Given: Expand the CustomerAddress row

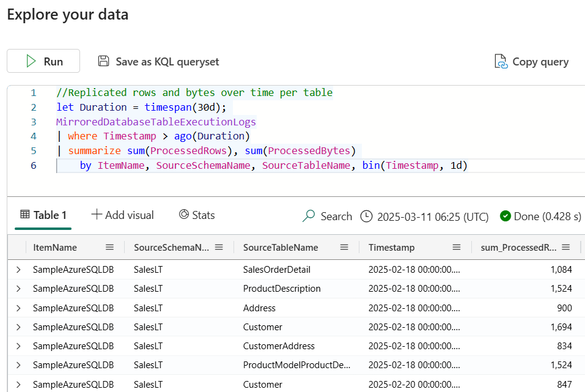Looking at the screenshot, I should click(18, 346).
